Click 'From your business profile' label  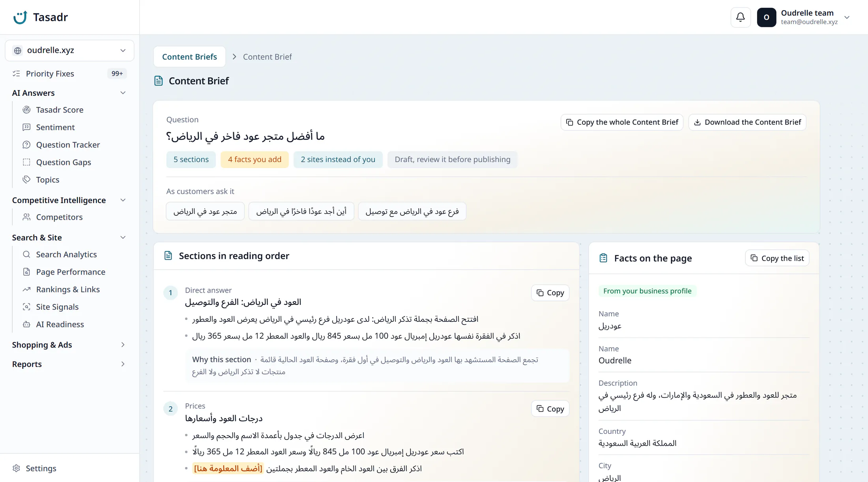tap(647, 291)
